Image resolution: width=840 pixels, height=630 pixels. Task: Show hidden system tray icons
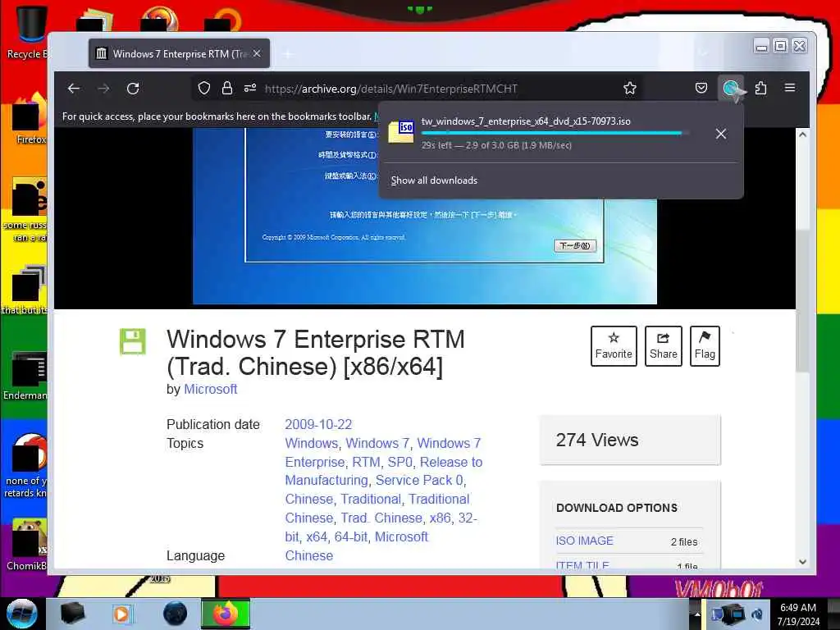coord(697,614)
